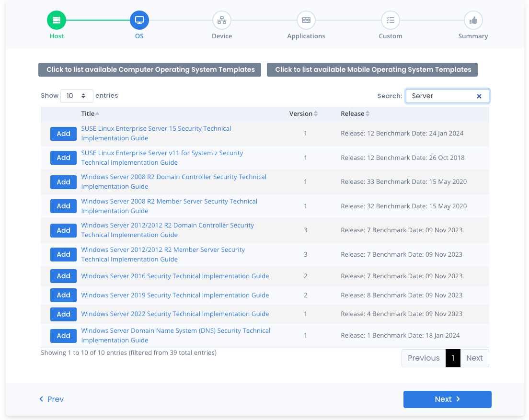Add Windows Server 2016 STIG
The width and height of the screenshot is (529, 420).
click(x=63, y=276)
